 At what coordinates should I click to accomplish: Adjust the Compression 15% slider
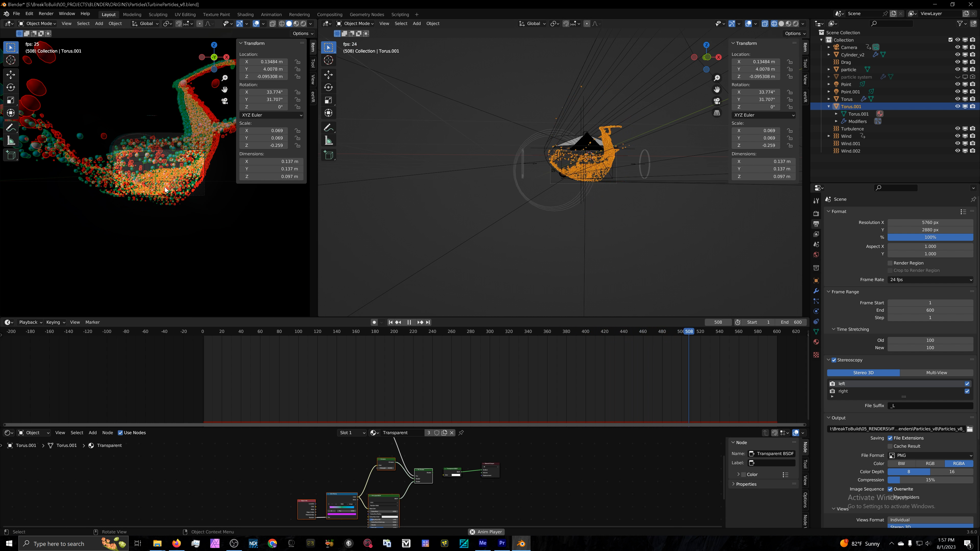930,480
